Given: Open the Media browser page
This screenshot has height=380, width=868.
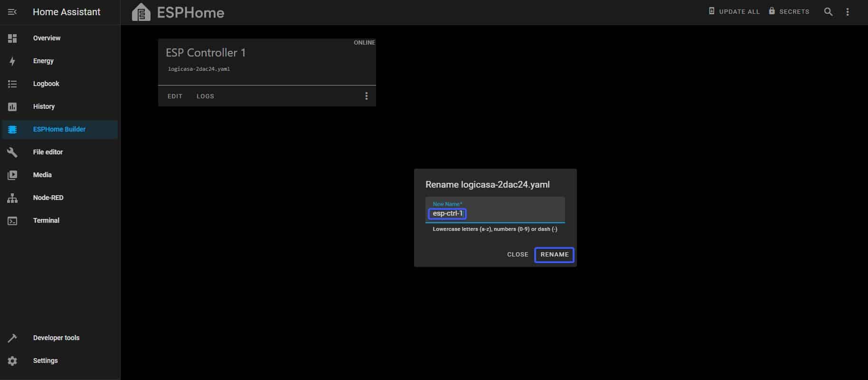Looking at the screenshot, I should coord(60,175).
